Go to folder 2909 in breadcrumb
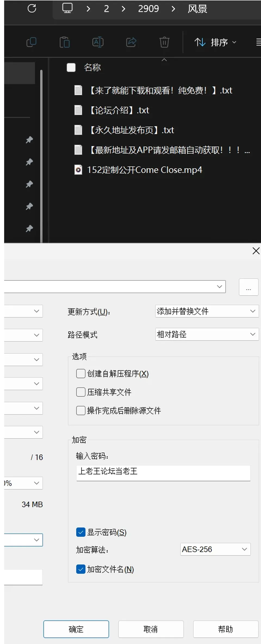Viewport: 261px width, 644px height. 148,9
